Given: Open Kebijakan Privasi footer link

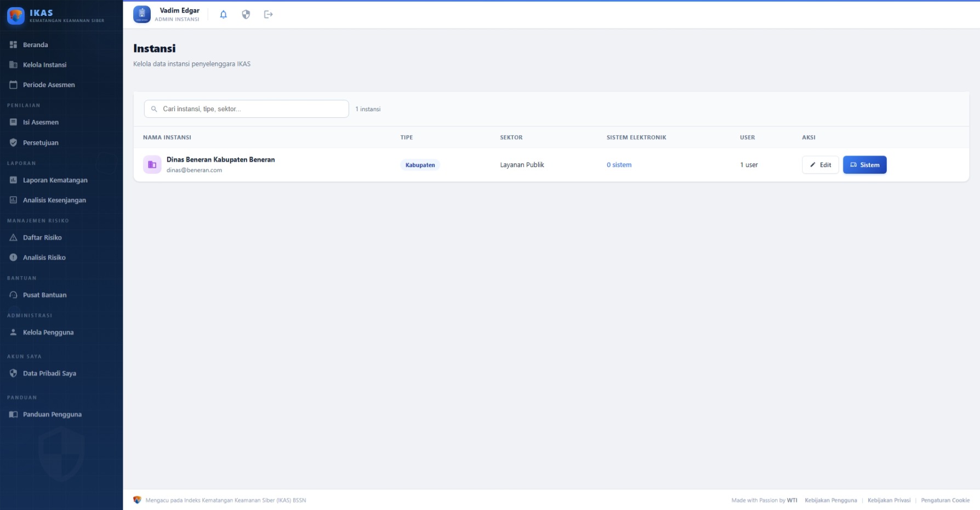Looking at the screenshot, I should tap(888, 500).
